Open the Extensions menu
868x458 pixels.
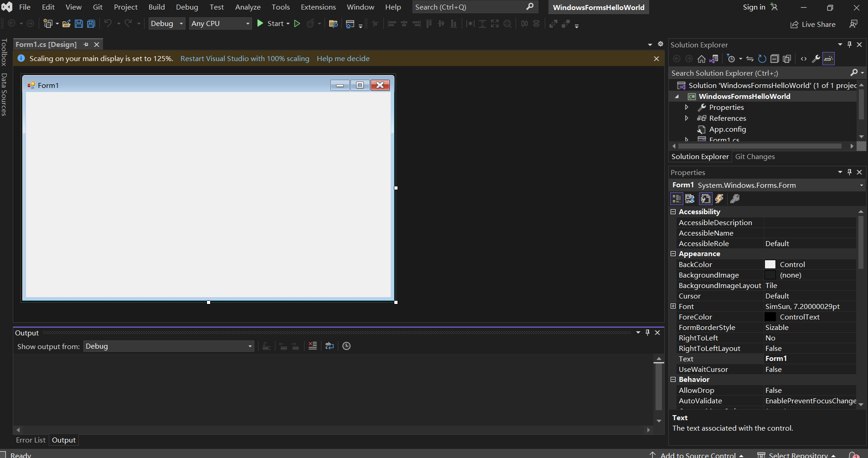tap(318, 7)
